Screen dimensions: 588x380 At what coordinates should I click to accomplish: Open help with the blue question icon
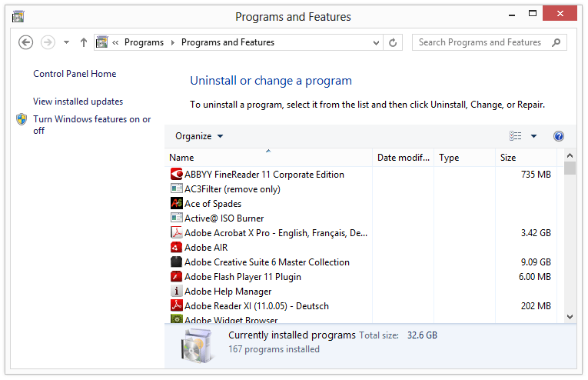pyautogui.click(x=558, y=136)
